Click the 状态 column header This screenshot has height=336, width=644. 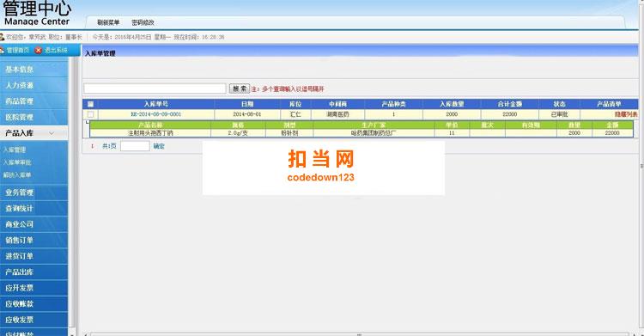pyautogui.click(x=559, y=104)
